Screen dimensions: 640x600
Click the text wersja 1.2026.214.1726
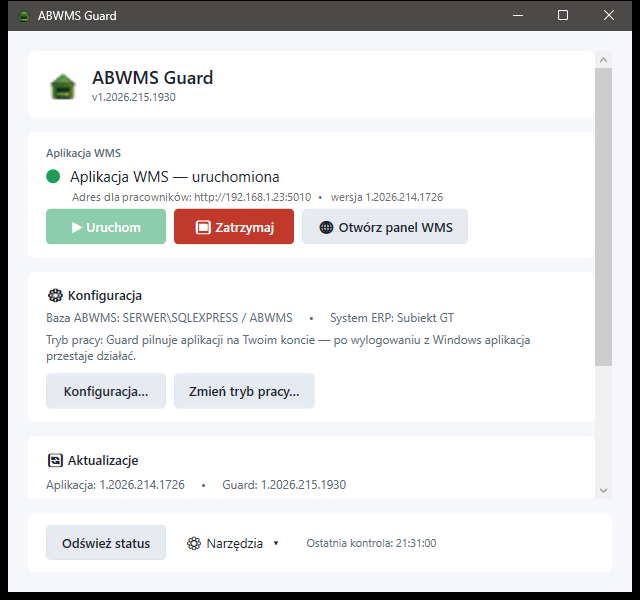pyautogui.click(x=387, y=197)
